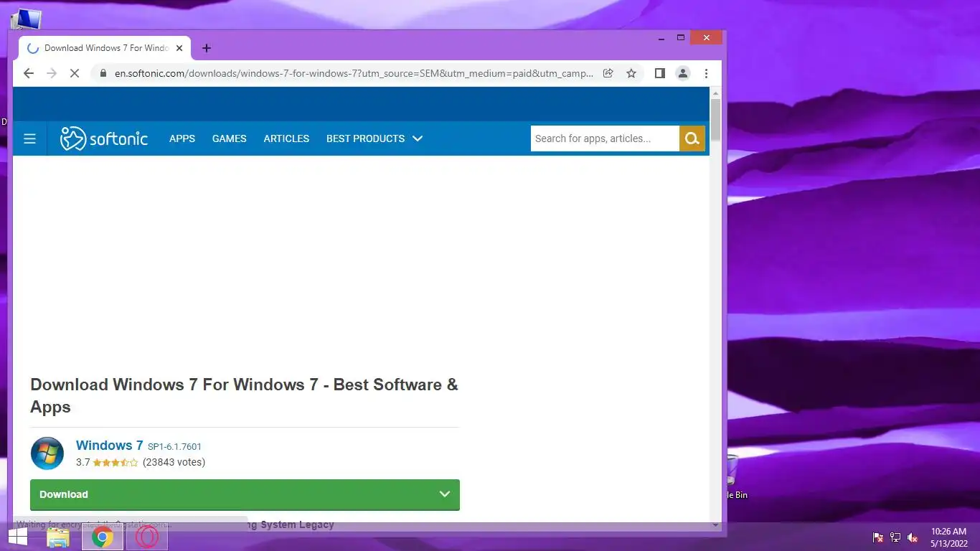Open Chrome side panel

pos(660,73)
